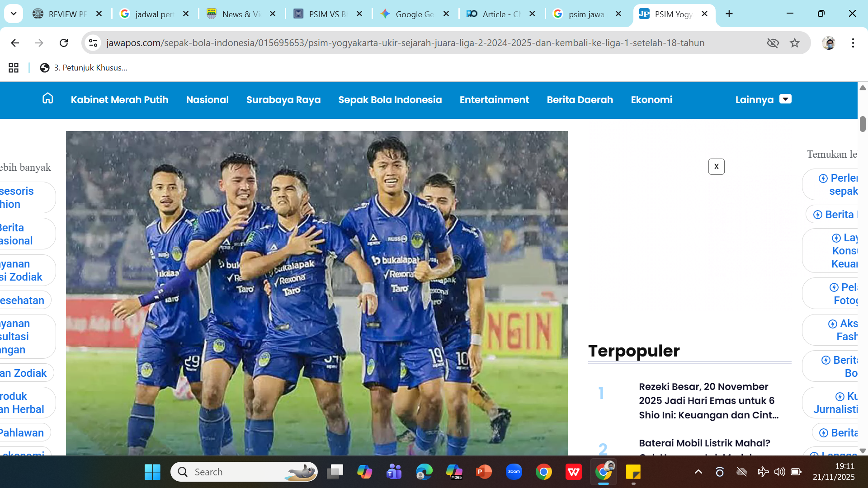Click the page vertical scrollbar thumb
Image resolution: width=868 pixels, height=488 pixels.
pos(863,124)
